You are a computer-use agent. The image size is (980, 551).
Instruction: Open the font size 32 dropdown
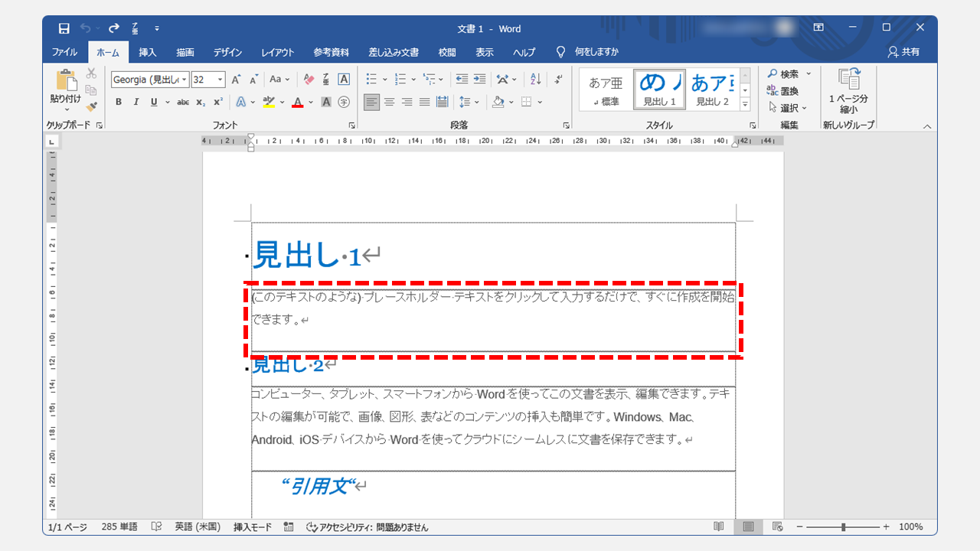coord(220,80)
